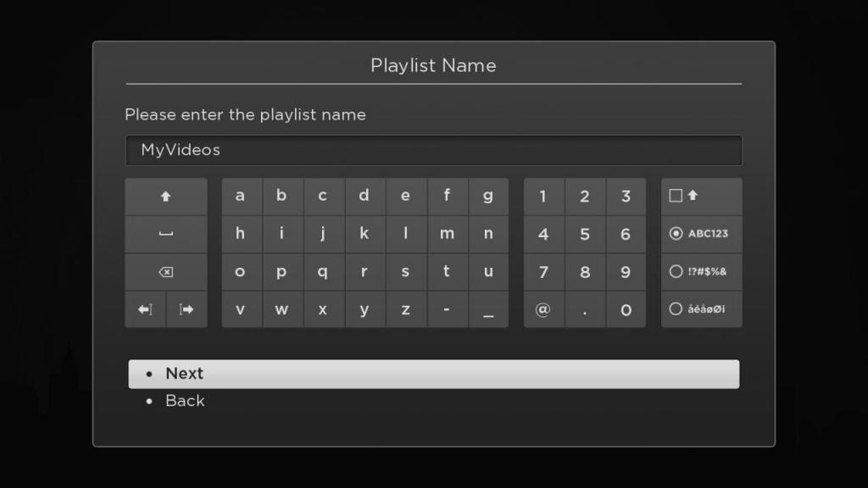Click the space bar key

(x=166, y=234)
